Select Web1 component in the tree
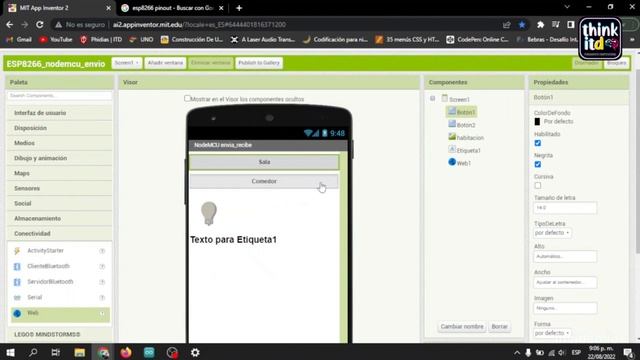This screenshot has height=360, width=640. point(460,162)
